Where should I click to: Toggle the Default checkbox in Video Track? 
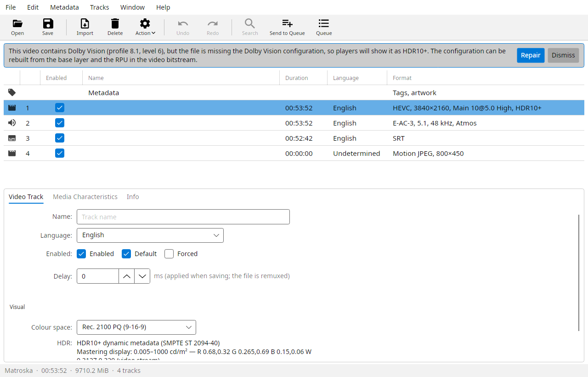tap(126, 254)
